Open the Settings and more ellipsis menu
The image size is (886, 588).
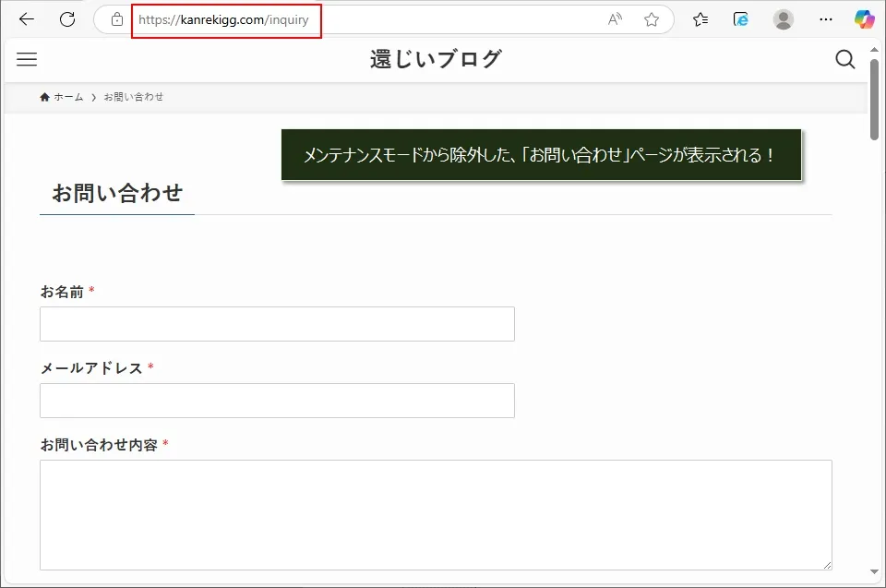[x=825, y=19]
